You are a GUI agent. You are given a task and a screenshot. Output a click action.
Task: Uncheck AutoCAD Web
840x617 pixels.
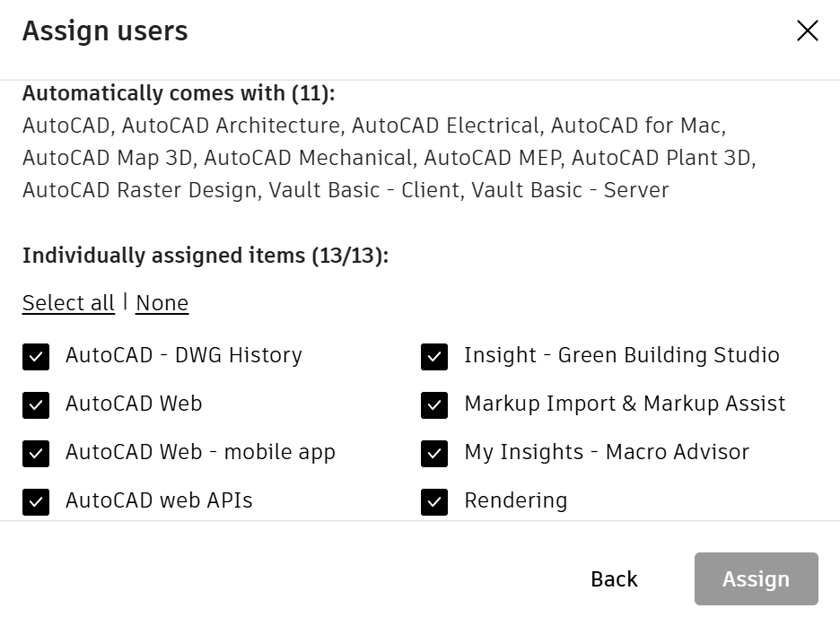pos(36,405)
